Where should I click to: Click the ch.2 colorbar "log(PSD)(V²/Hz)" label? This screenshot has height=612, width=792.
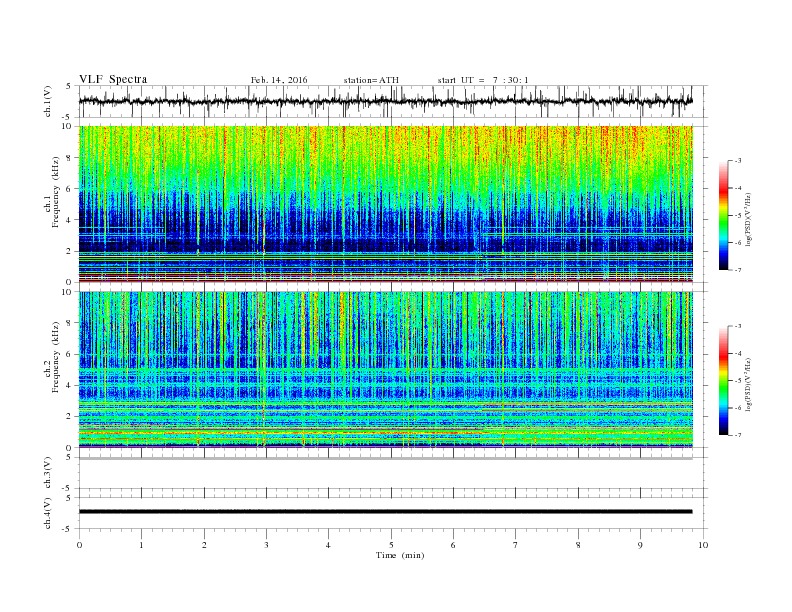point(748,384)
